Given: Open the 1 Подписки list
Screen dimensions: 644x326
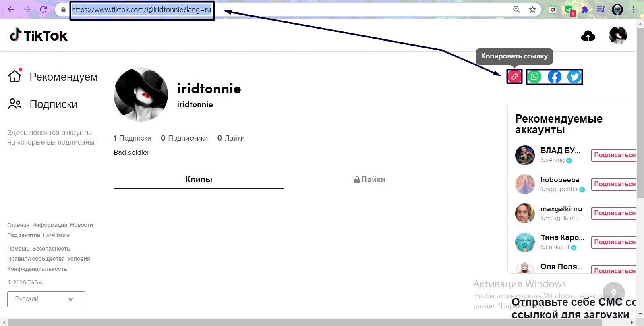Looking at the screenshot, I should click(x=133, y=138).
